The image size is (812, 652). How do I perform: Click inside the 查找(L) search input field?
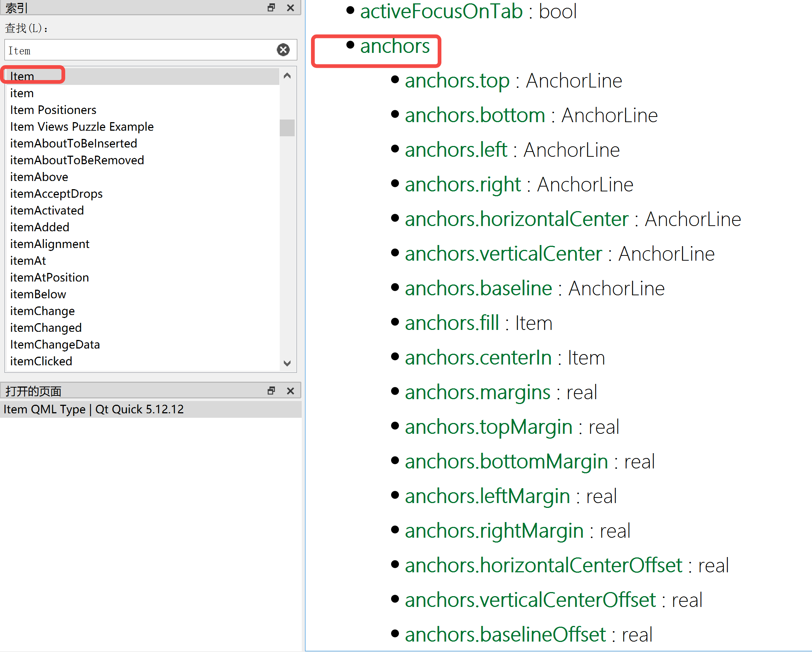[143, 50]
